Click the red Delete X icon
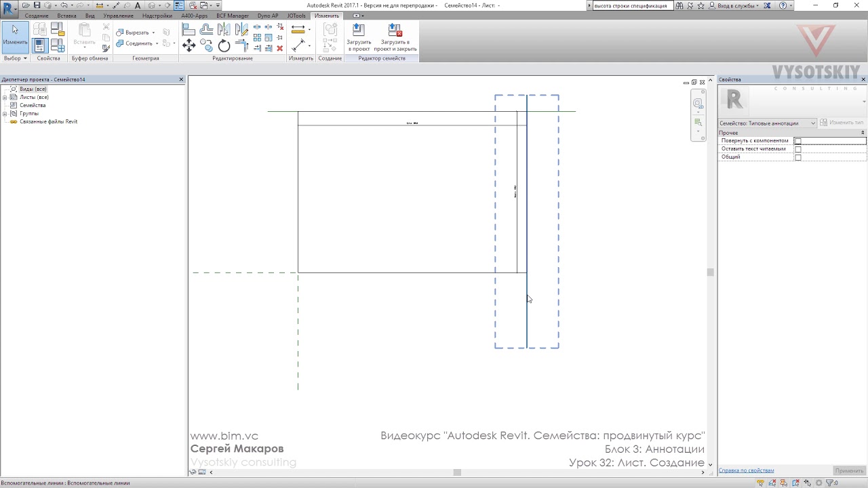The image size is (868, 488). [279, 49]
